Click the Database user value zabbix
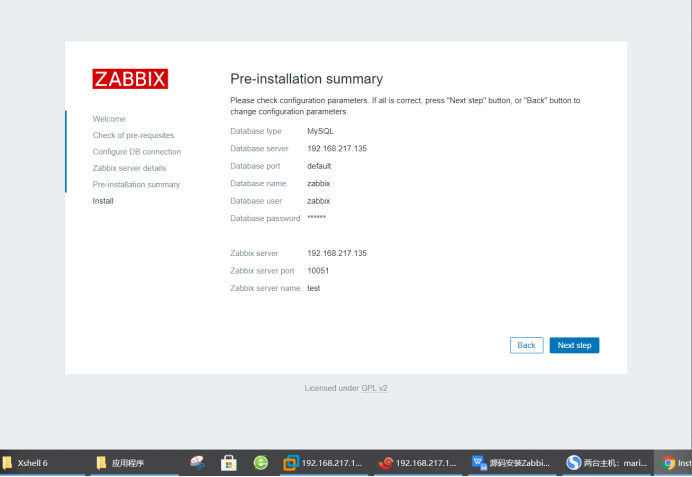This screenshot has height=477, width=692. tap(319, 201)
